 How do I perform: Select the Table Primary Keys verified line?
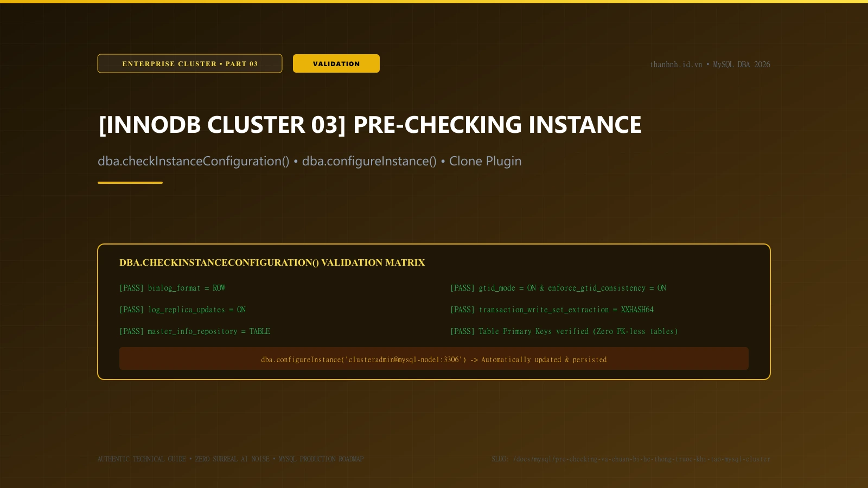564,331
